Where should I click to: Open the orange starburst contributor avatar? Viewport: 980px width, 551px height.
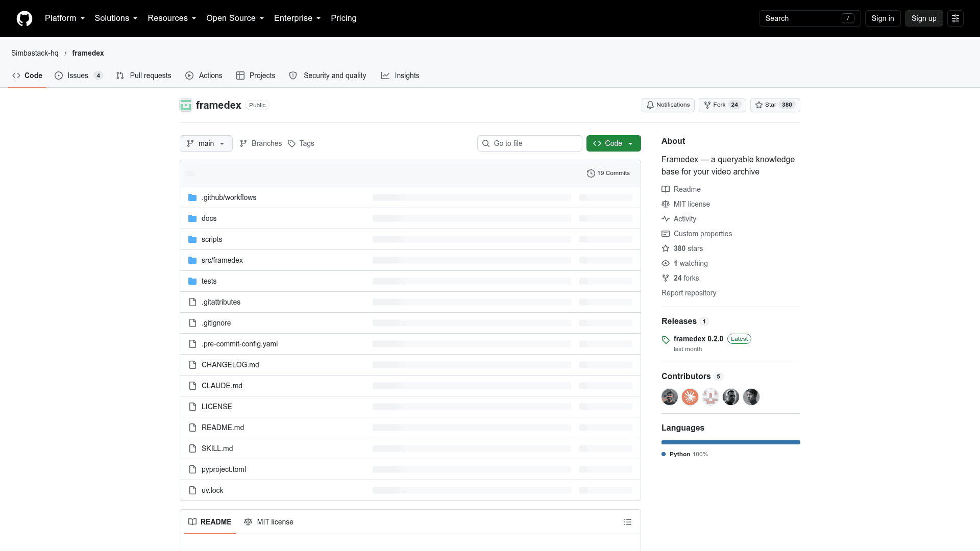pos(690,397)
